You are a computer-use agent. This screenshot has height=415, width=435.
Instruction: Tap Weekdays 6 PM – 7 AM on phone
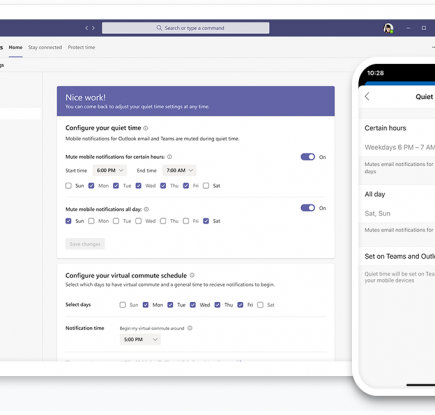click(400, 147)
